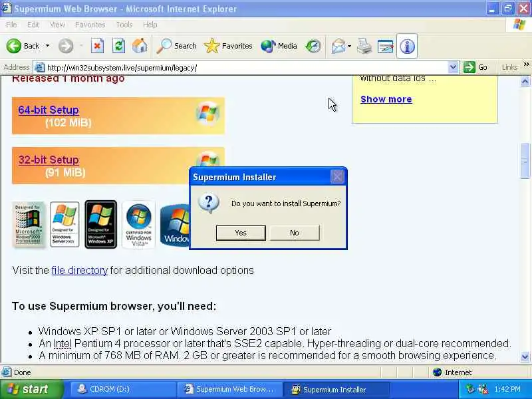The width and height of the screenshot is (532, 399).
Task: Click into the Address bar URL field
Action: 246,68
